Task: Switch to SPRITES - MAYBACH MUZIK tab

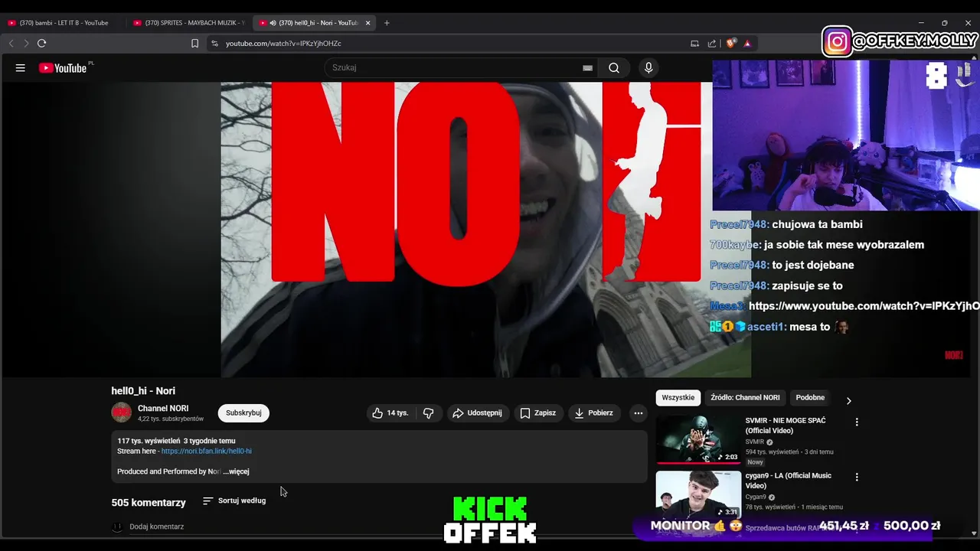Action: [189, 23]
